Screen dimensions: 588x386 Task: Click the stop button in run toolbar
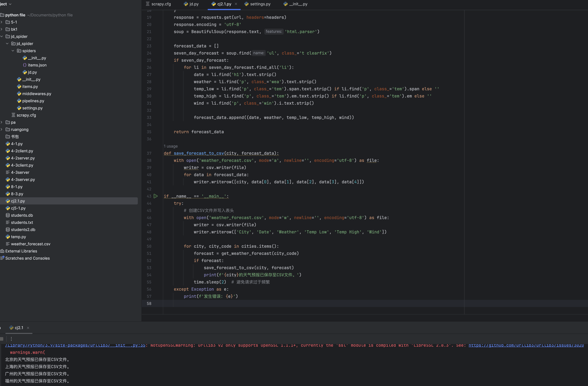(x=2, y=339)
